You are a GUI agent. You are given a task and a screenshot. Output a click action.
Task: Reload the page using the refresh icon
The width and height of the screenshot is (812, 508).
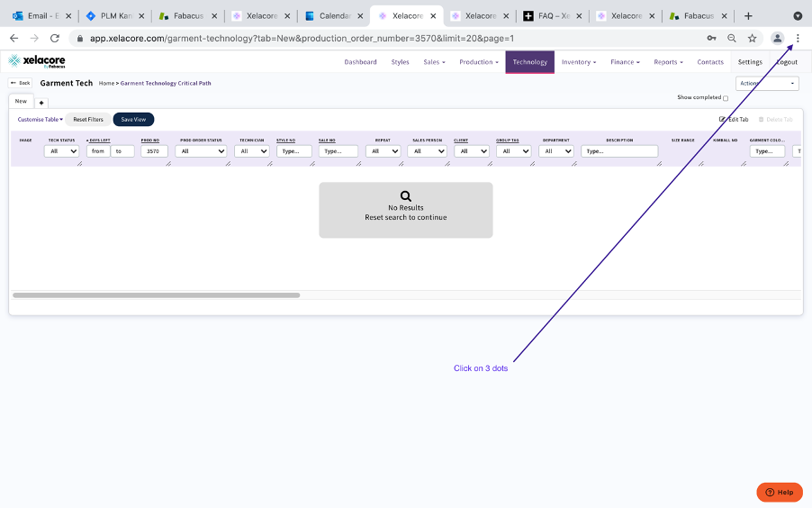(55, 39)
